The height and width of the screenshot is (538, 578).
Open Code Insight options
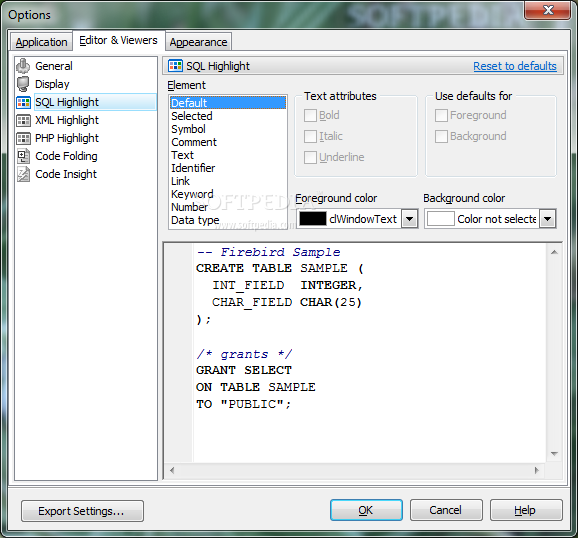pyautogui.click(x=66, y=174)
